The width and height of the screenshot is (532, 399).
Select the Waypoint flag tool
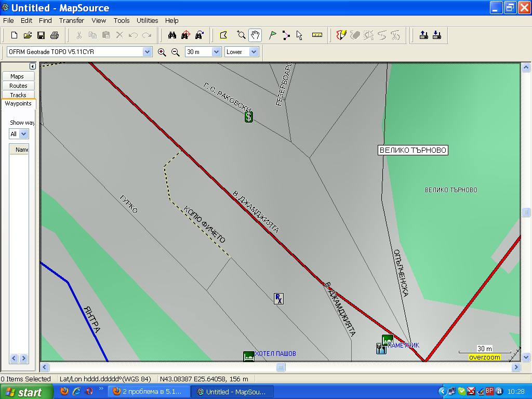(272, 35)
